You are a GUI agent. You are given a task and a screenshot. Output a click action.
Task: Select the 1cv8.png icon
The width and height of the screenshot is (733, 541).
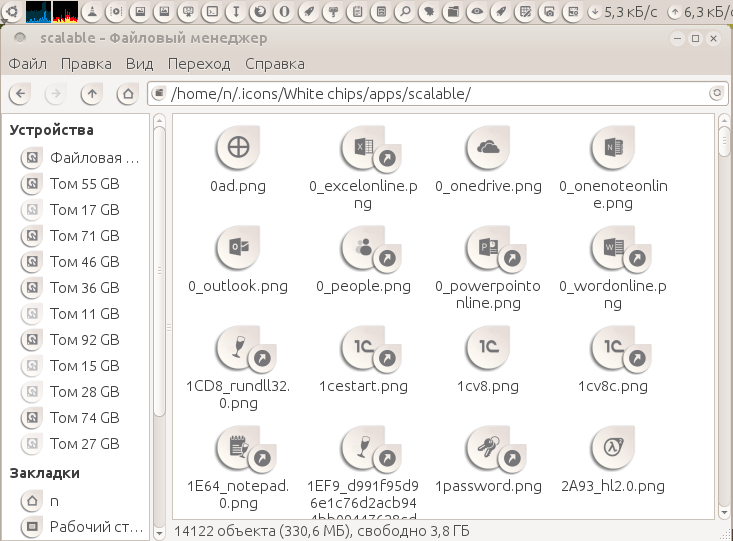488,348
